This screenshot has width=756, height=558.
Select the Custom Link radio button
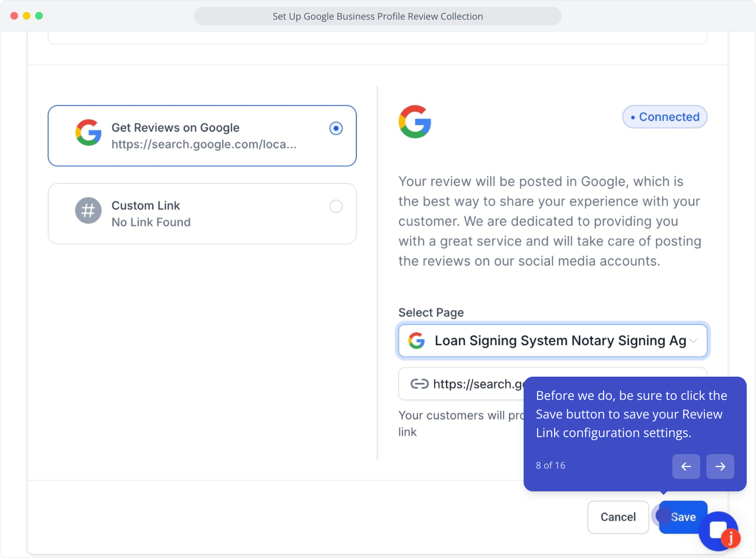(x=336, y=206)
